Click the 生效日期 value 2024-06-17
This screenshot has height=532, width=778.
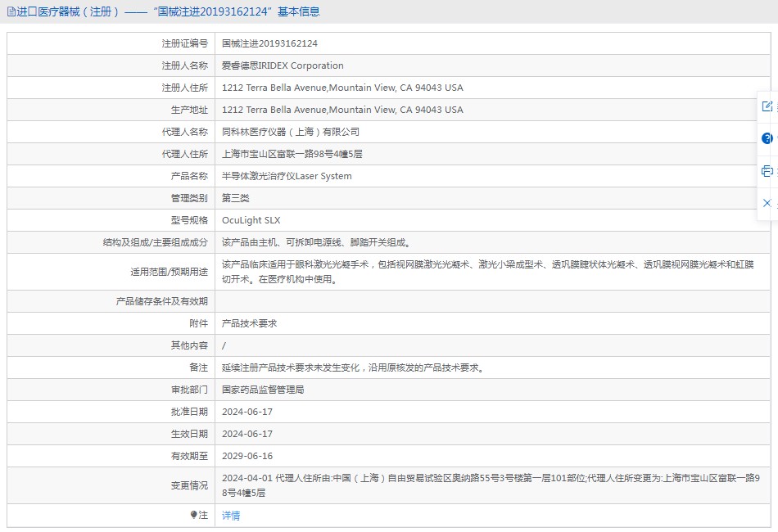[247, 434]
